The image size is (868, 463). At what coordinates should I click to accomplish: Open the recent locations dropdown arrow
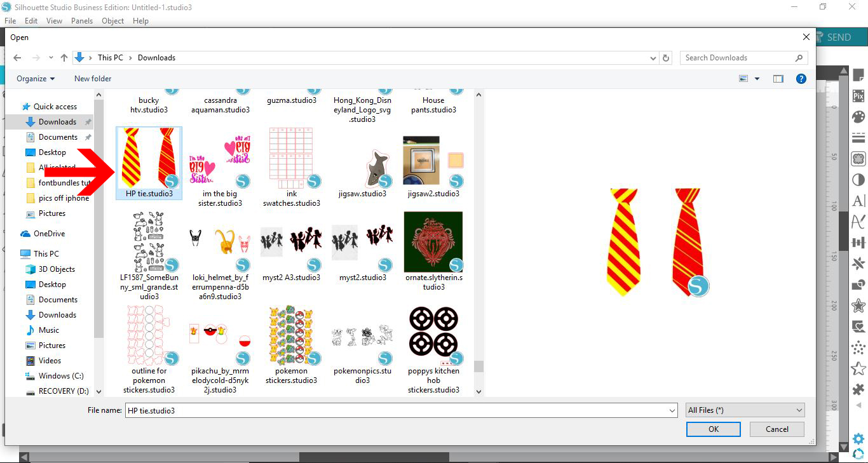tap(51, 58)
